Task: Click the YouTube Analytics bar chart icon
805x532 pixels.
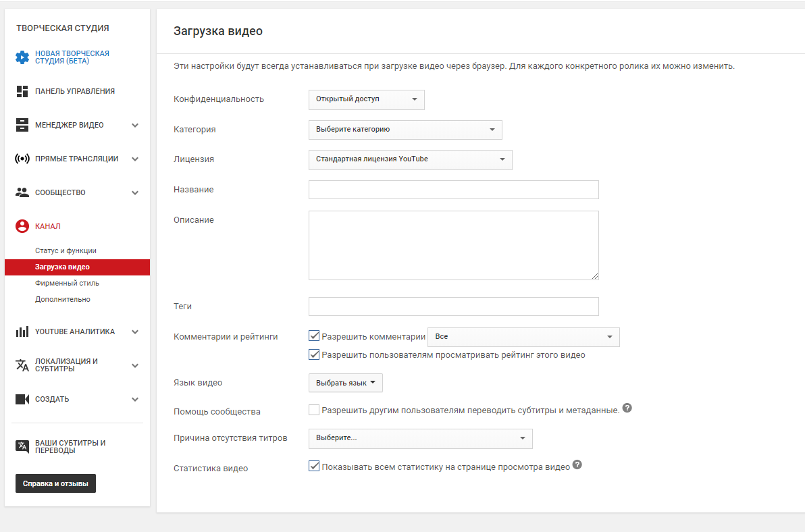Action: [x=22, y=331]
